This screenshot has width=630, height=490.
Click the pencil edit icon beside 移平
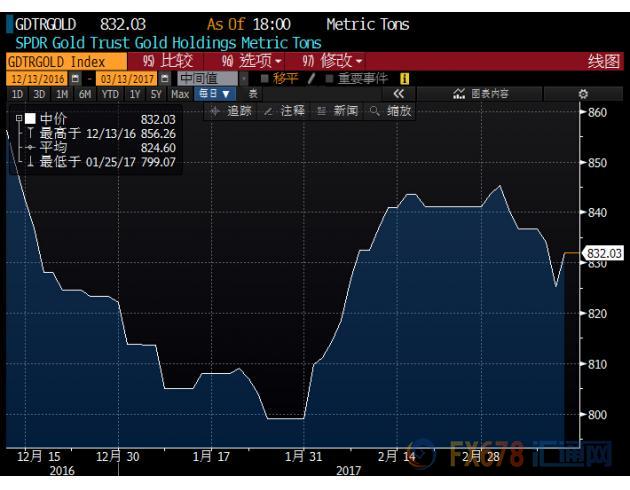point(311,78)
